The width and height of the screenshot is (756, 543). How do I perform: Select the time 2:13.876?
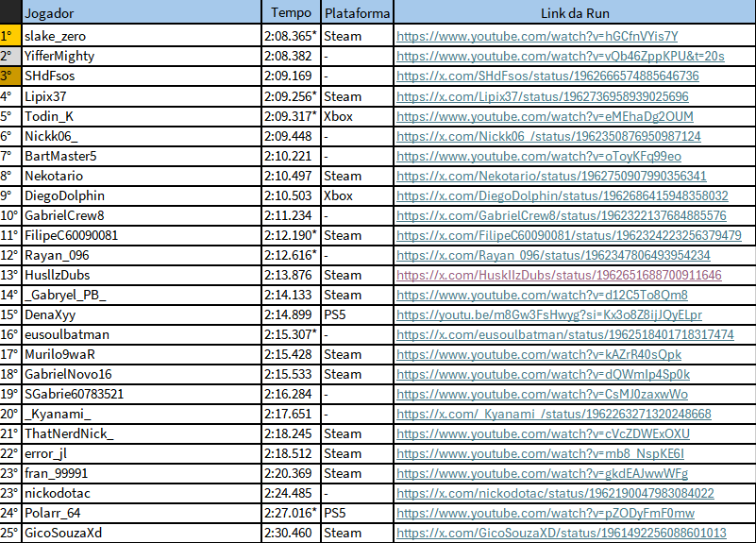pos(288,275)
